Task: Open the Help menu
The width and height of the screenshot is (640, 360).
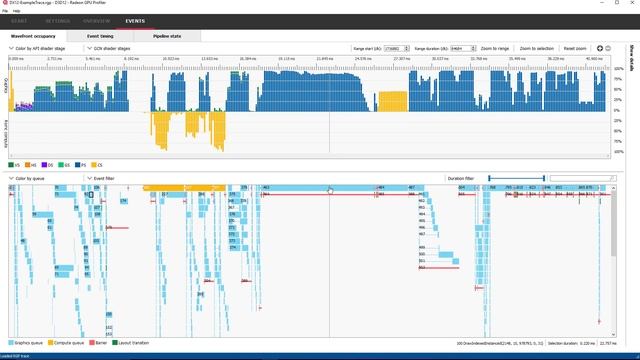Action: pos(17,11)
